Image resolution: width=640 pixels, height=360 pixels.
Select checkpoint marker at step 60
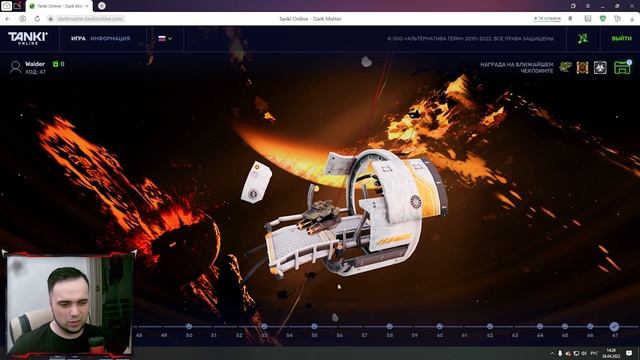(440, 326)
